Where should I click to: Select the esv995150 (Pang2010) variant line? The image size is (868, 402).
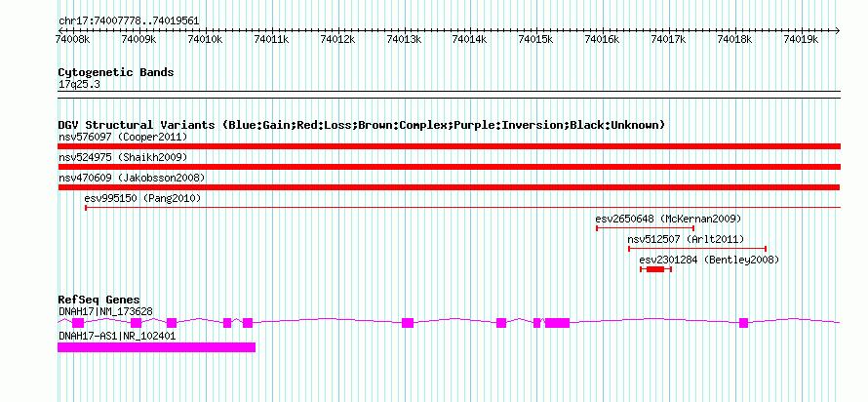(x=463, y=208)
